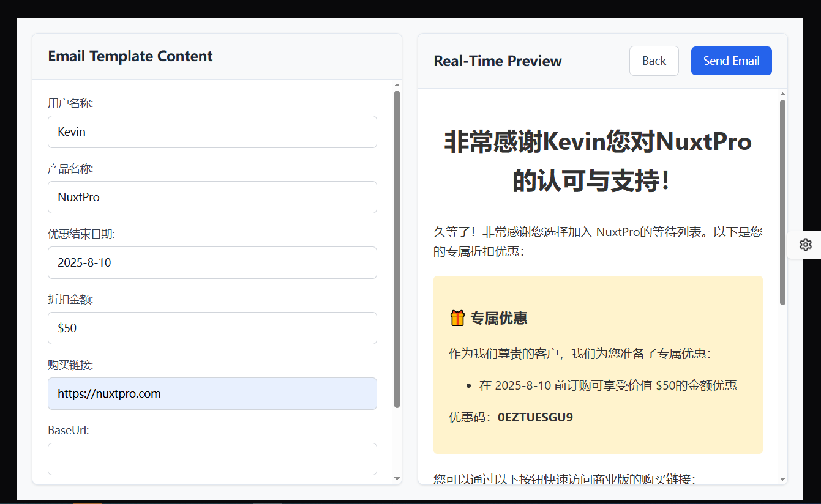
Task: Click the template form's scrollbar thumb
Action: (397, 249)
